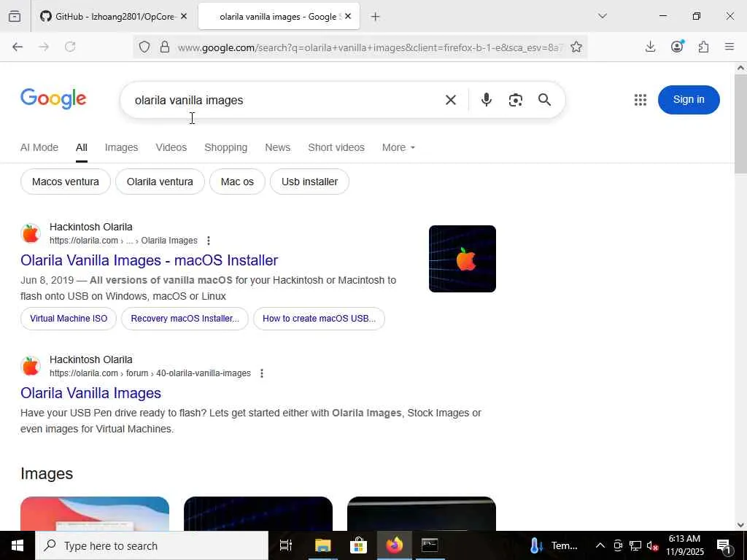Open the forum Olarila Vanilla Images link
The width and height of the screenshot is (747, 560).
(91, 393)
